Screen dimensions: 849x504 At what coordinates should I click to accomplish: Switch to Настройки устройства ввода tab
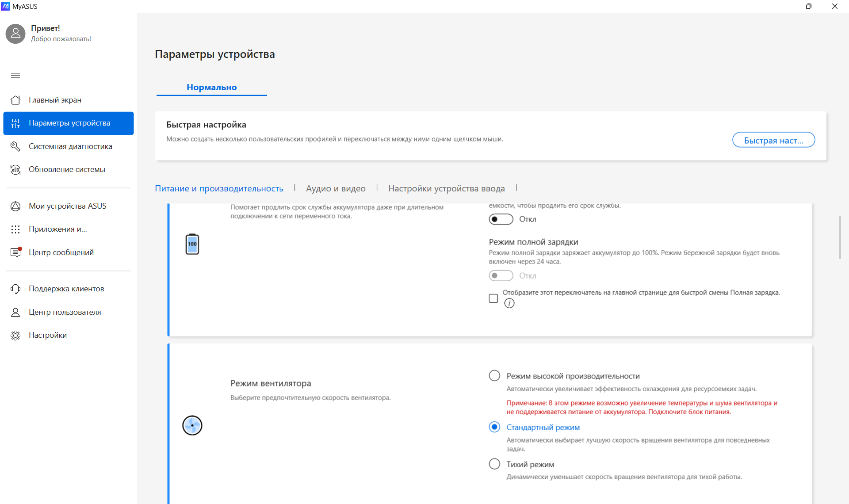coord(447,188)
